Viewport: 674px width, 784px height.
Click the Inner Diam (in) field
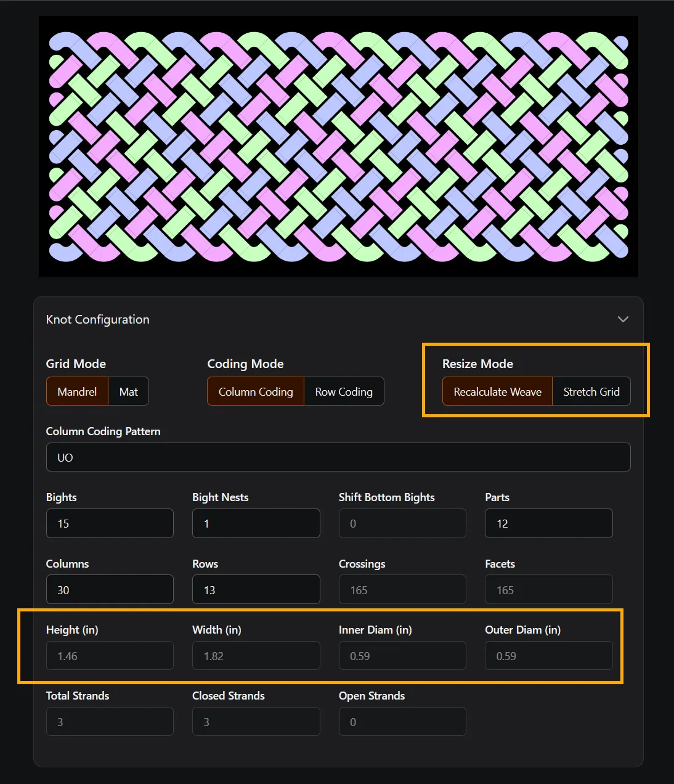(x=402, y=656)
